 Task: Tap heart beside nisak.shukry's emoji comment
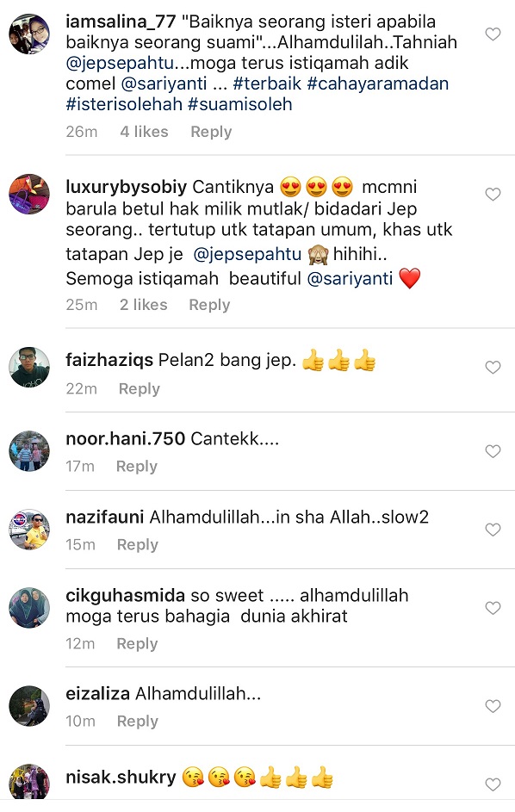pos(493,784)
